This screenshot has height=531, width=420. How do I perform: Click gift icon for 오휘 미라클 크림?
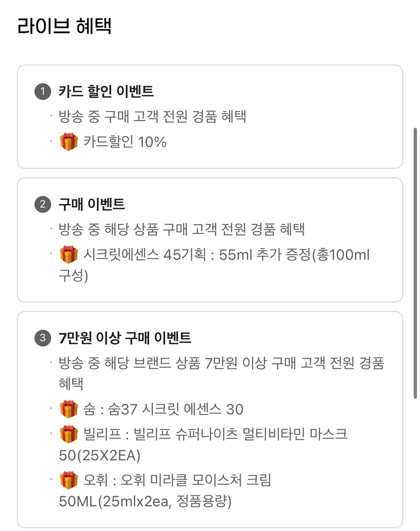coord(69,480)
